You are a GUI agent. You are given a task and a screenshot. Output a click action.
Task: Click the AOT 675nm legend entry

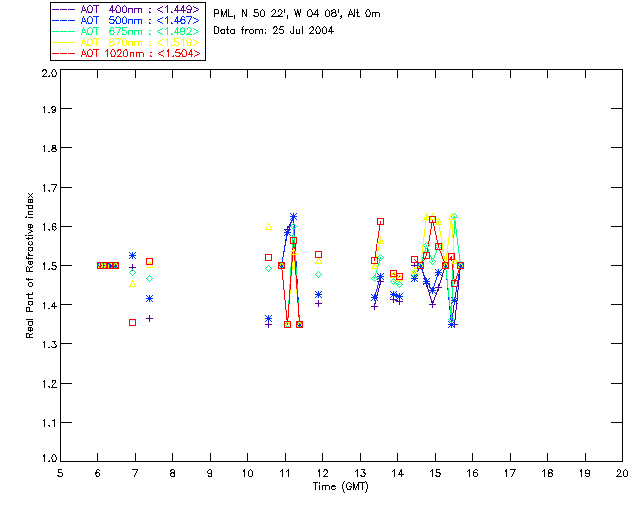point(126,31)
